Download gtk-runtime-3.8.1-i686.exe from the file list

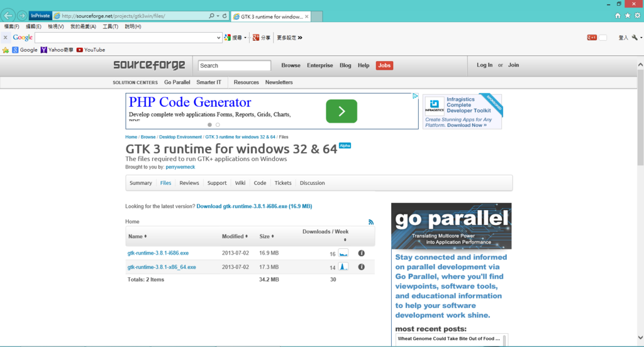click(158, 253)
